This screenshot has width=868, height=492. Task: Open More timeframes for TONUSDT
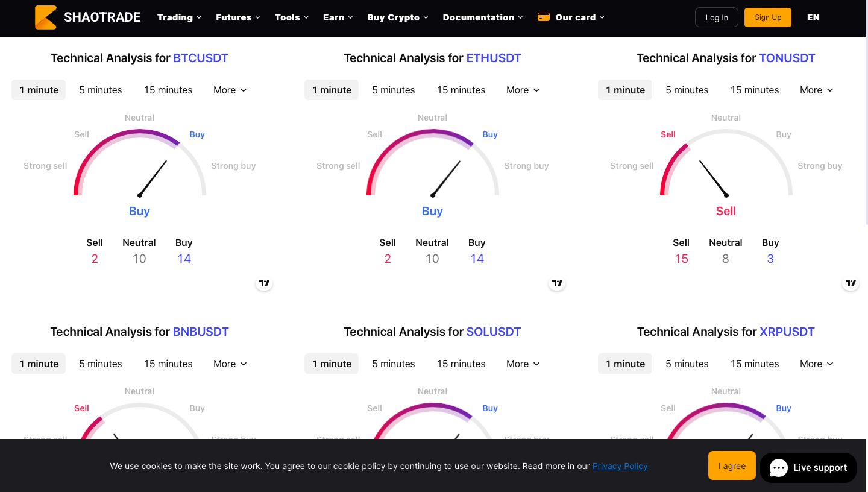point(817,90)
